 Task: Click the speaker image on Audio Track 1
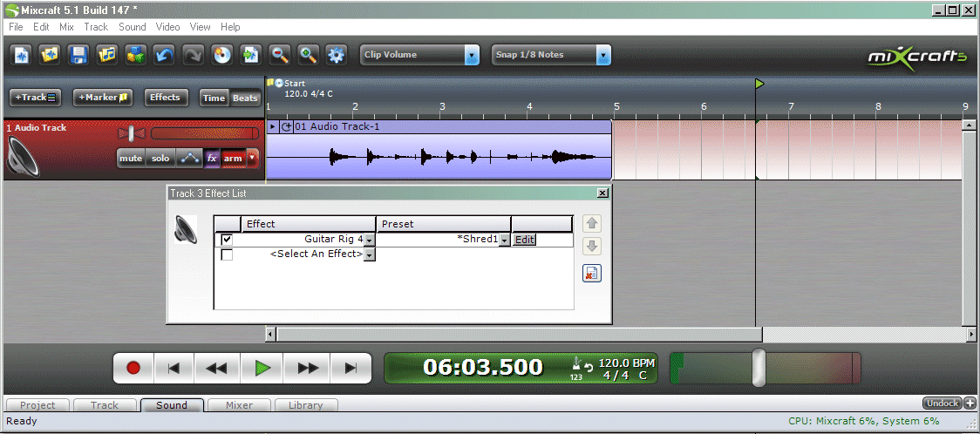point(24,155)
